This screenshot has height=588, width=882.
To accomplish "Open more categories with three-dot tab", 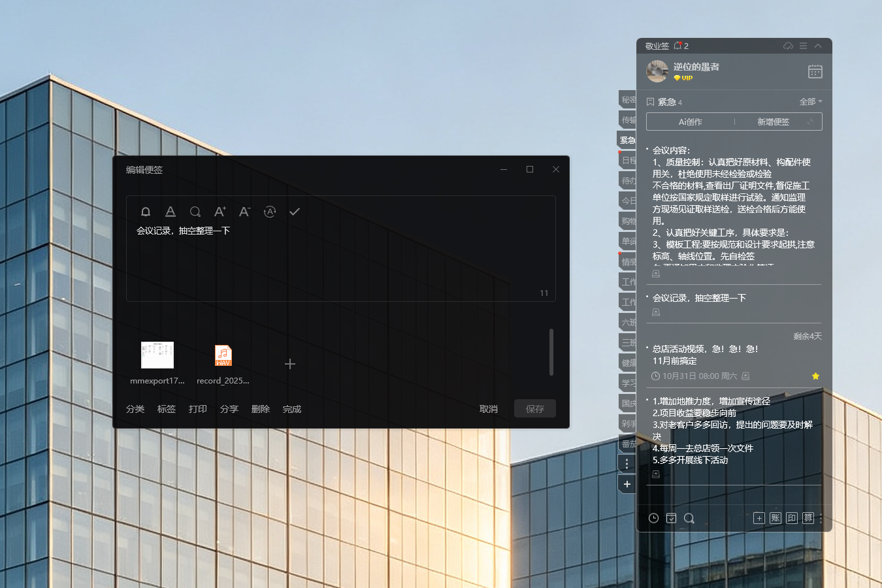I will (627, 464).
